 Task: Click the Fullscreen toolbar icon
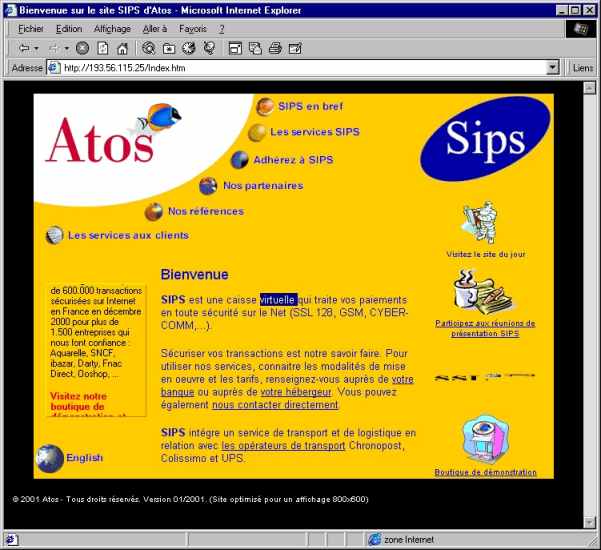tap(235, 48)
